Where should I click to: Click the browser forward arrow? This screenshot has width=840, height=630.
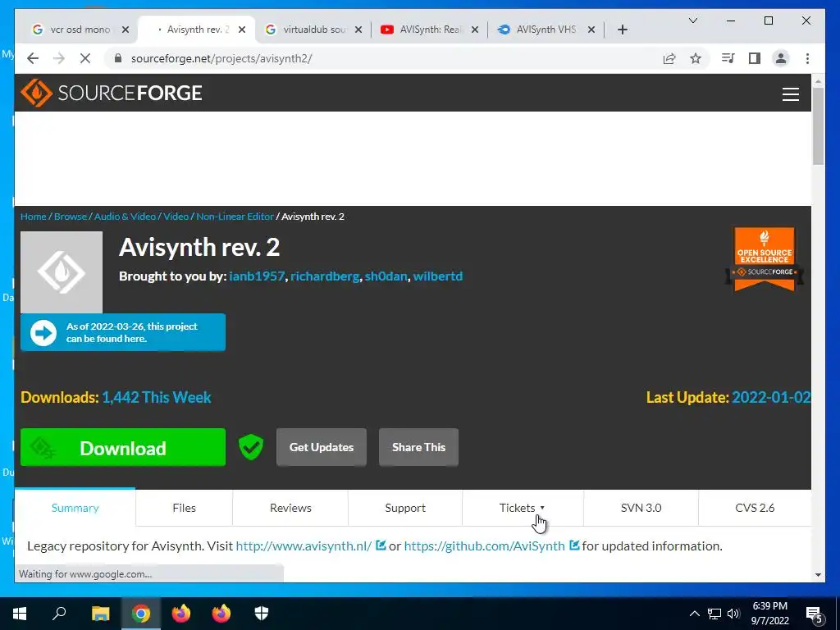click(x=59, y=58)
